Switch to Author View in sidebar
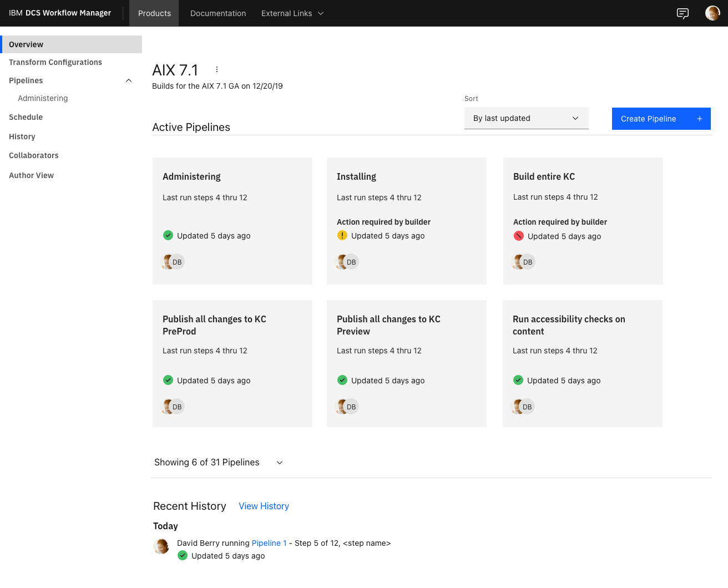Screen dimensions: 728x588 (31, 175)
